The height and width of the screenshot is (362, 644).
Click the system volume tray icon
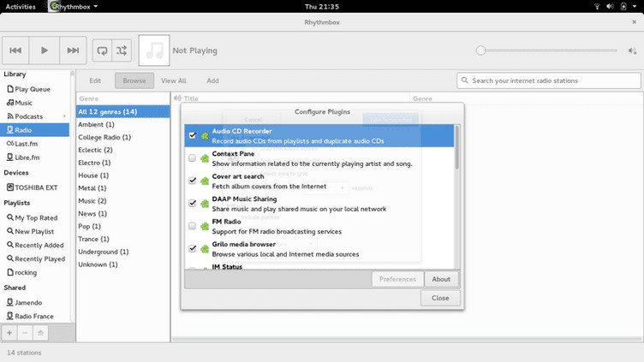point(611,7)
